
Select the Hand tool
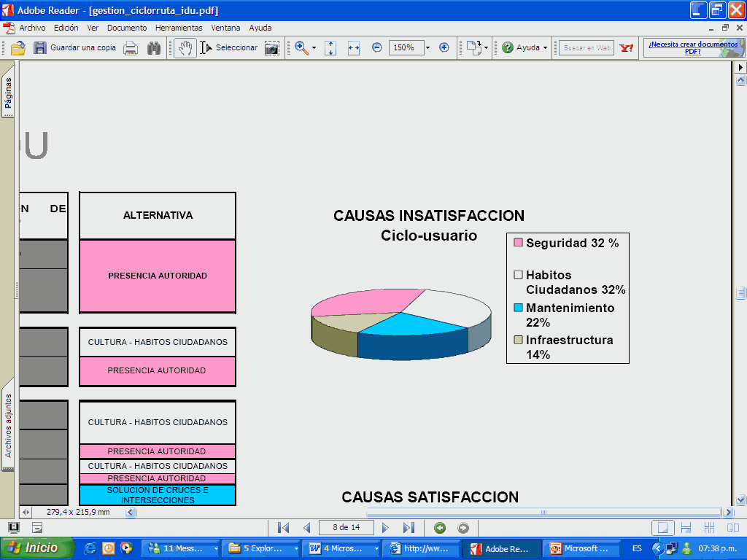[x=185, y=48]
